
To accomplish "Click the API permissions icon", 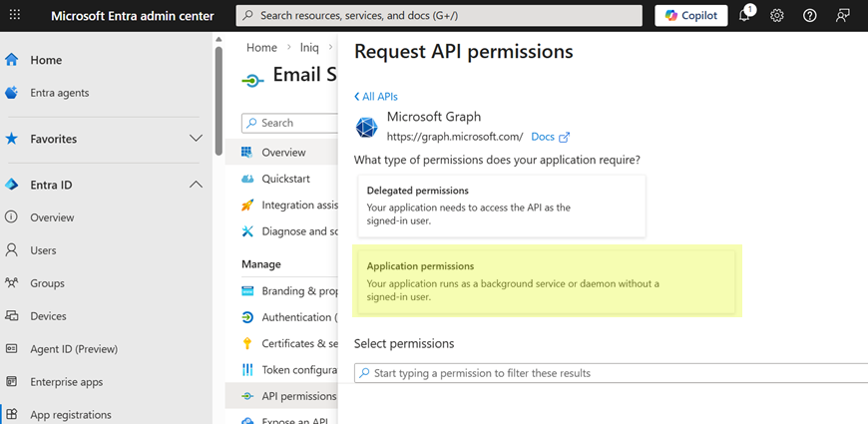I will [x=247, y=396].
